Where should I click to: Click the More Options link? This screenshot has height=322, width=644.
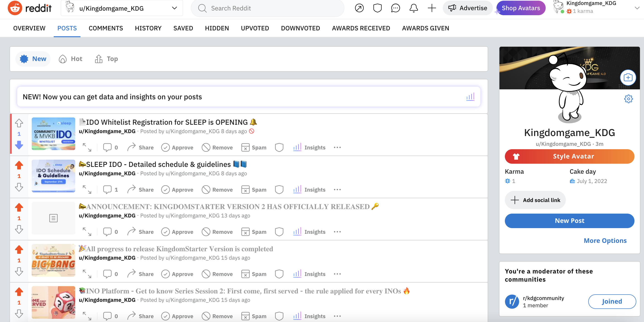[605, 240]
